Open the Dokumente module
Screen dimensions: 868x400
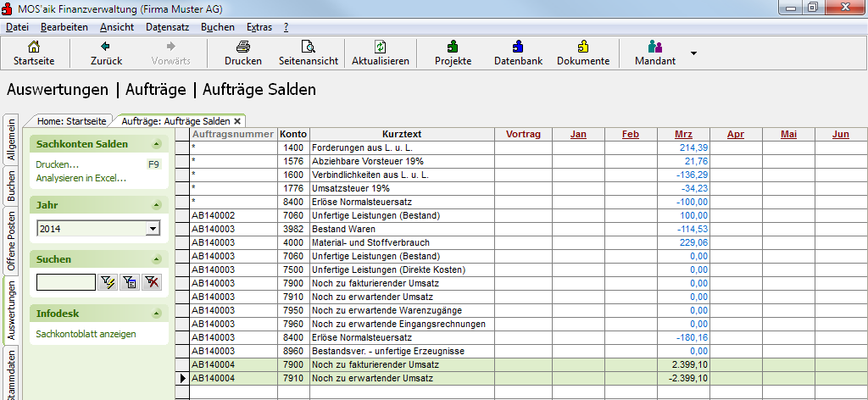tap(583, 53)
